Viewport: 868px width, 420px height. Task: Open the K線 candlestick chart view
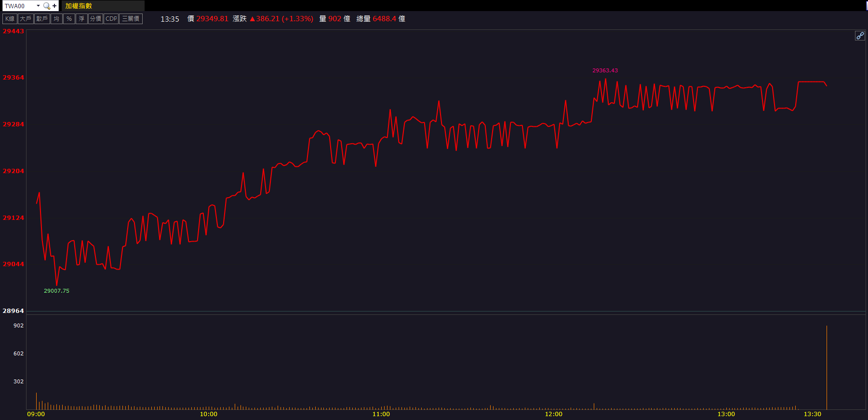tap(10, 19)
